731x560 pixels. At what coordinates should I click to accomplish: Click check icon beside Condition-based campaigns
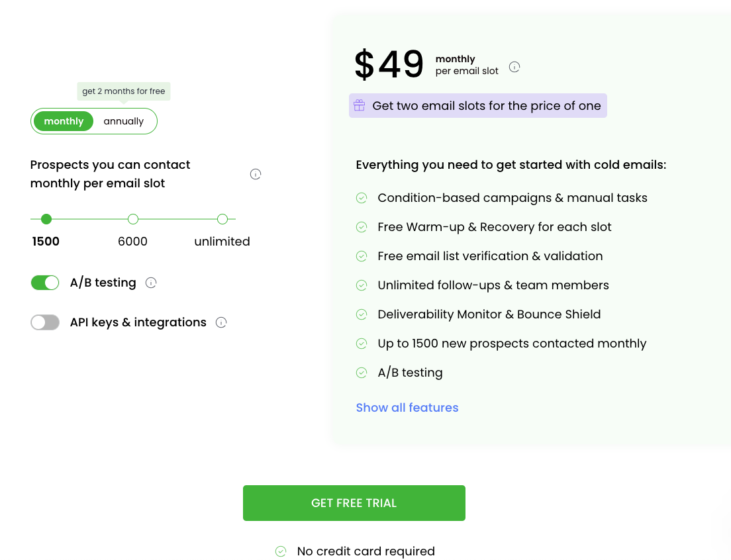coord(362,198)
